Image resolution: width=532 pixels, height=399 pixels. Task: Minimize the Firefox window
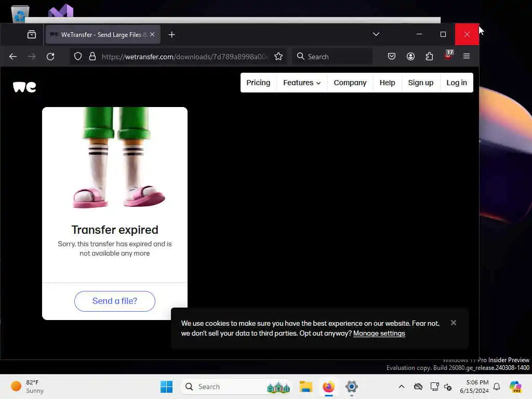419,34
